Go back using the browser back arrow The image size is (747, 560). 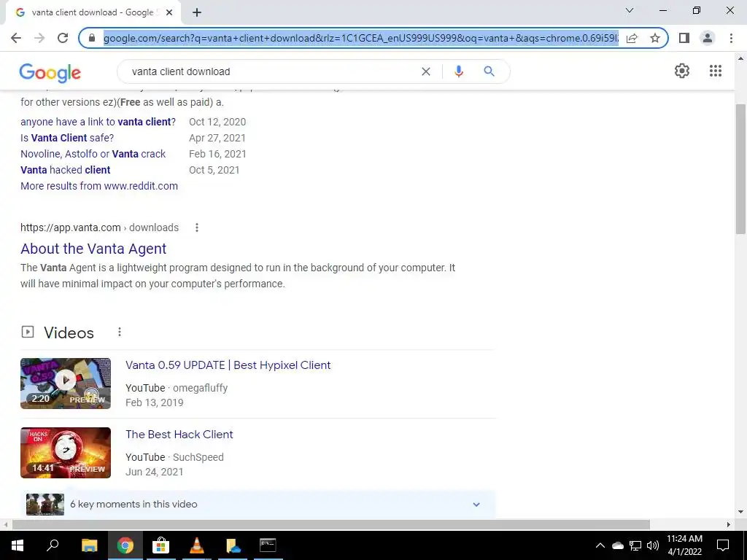click(x=16, y=38)
